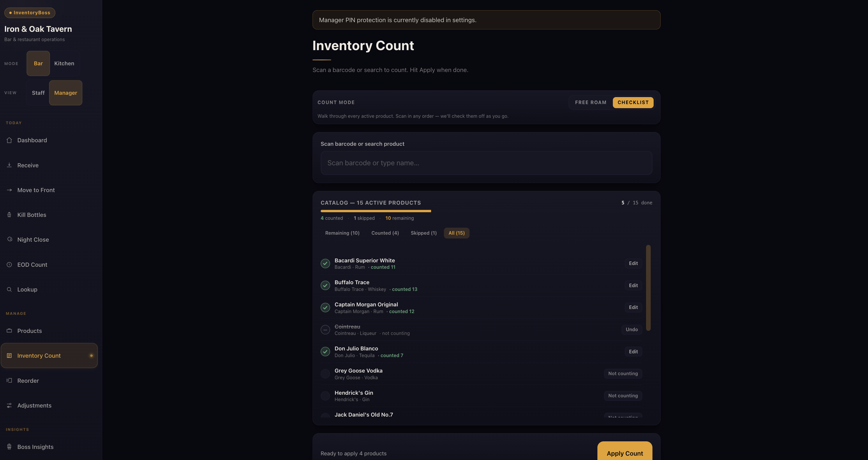
Task: Click the Iron & Oak Tavern title
Action: tap(38, 29)
